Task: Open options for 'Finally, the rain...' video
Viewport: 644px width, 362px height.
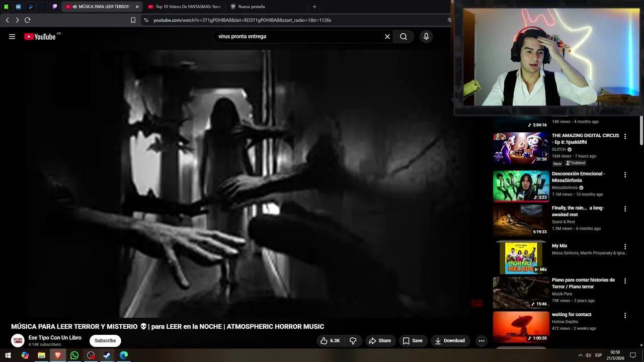Action: (x=625, y=209)
